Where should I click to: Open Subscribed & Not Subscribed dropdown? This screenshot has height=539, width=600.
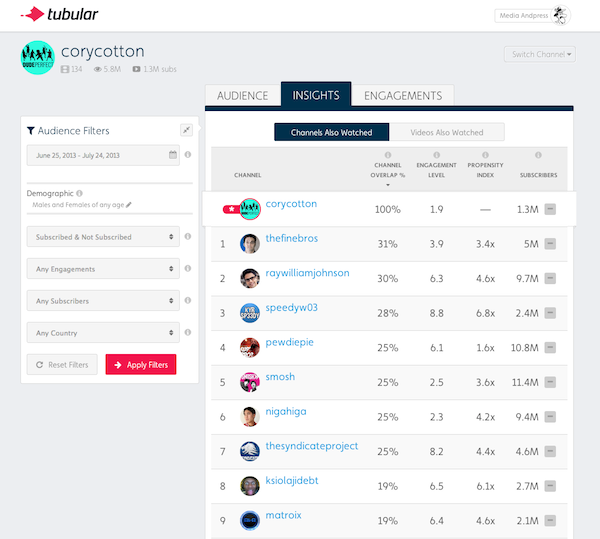point(102,237)
